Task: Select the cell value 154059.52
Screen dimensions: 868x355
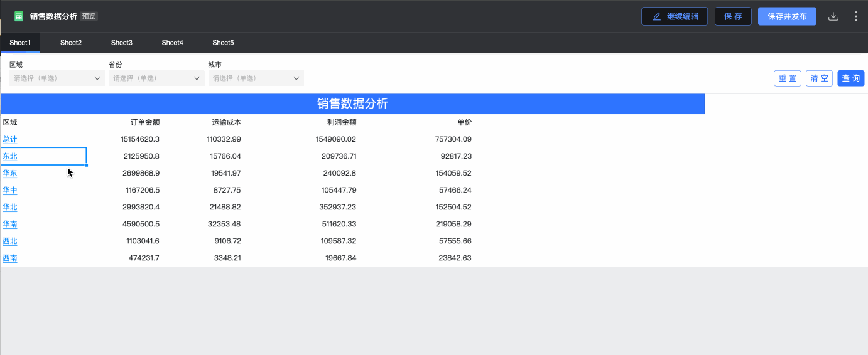Action: [x=454, y=173]
